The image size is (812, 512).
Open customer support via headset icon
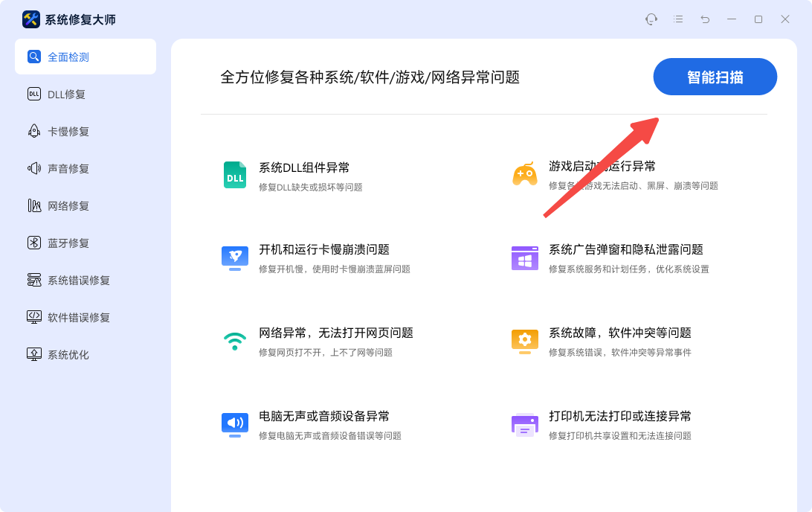point(651,19)
